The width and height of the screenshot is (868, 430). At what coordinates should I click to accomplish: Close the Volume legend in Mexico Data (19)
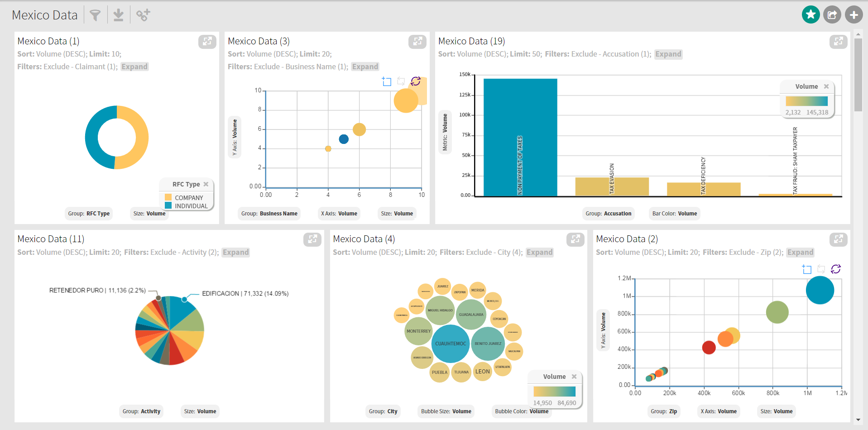click(826, 86)
